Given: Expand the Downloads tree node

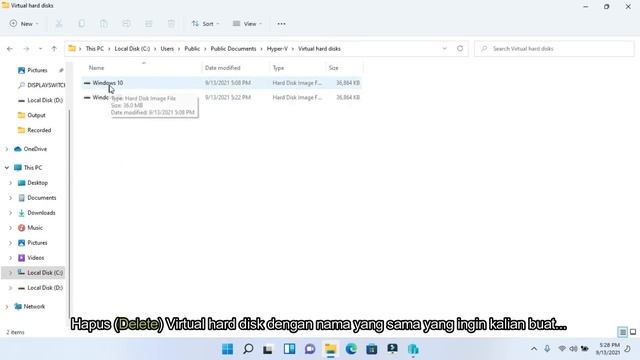Looking at the screenshot, I should tap(11, 213).
